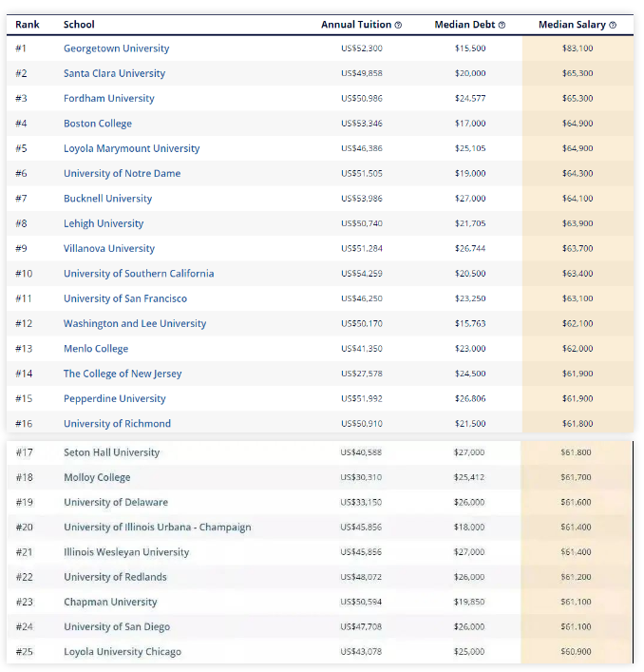Open the Bucknell University link
Image resolution: width=644 pixels, height=672 pixels.
point(108,199)
